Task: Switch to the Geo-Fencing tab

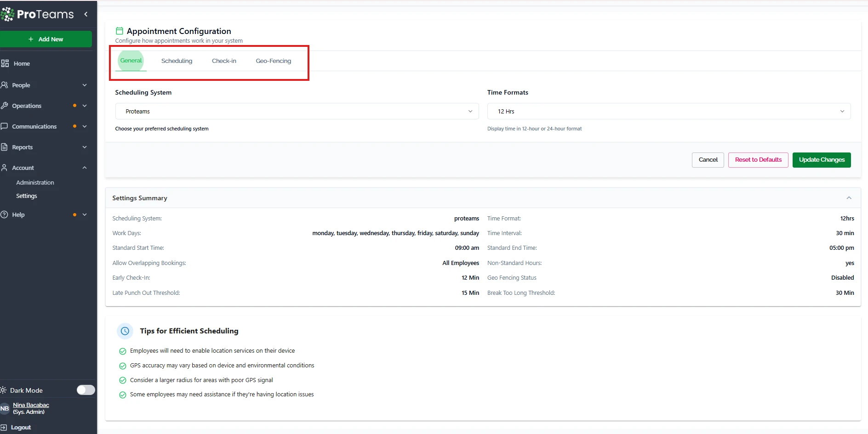Action: pos(273,61)
